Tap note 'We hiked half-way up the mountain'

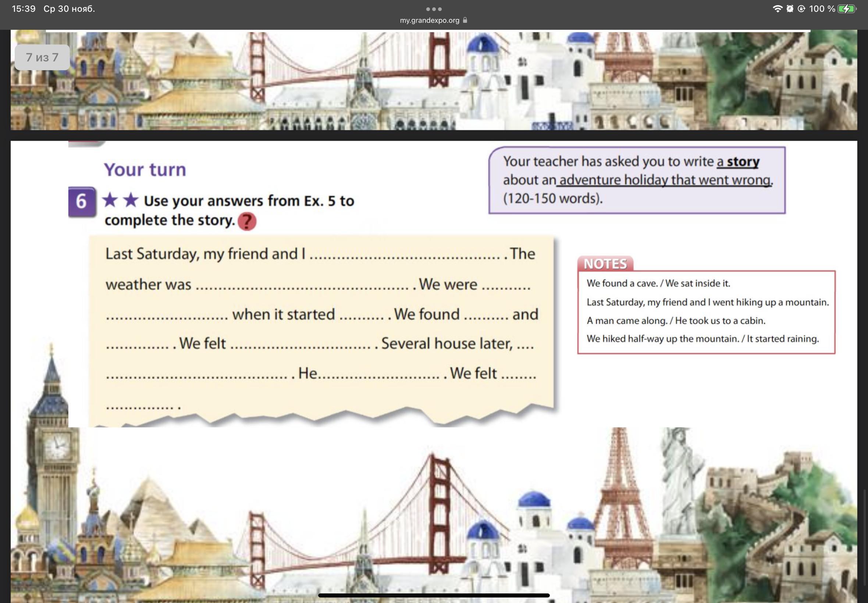pyautogui.click(x=702, y=339)
